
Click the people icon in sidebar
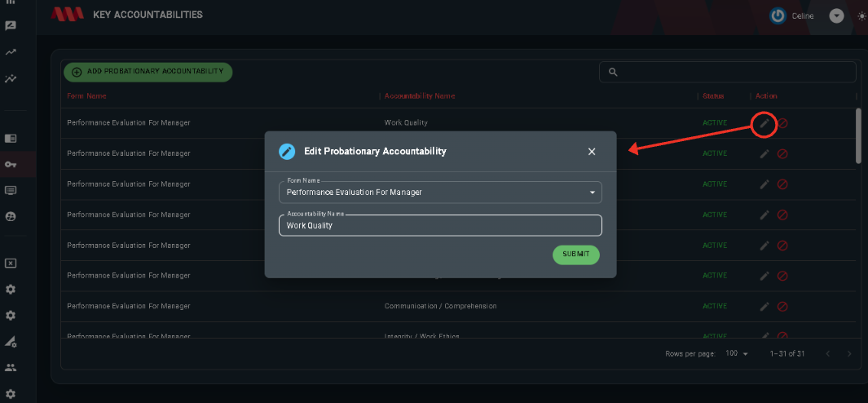click(x=11, y=368)
